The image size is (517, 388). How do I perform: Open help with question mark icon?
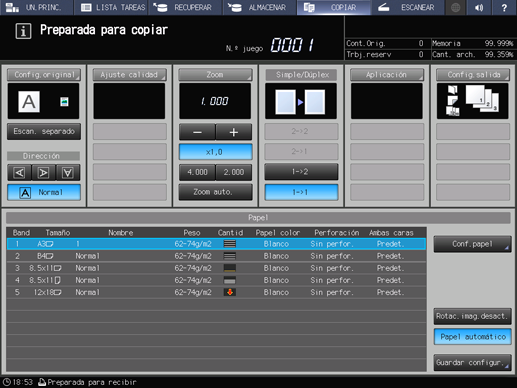coord(504,7)
